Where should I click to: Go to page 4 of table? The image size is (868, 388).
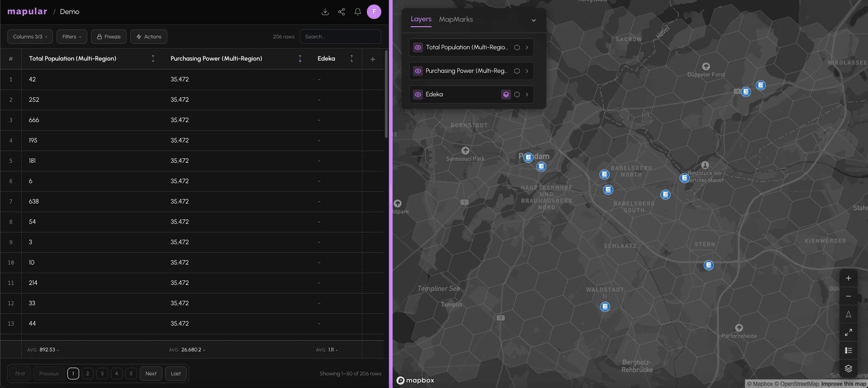click(117, 374)
